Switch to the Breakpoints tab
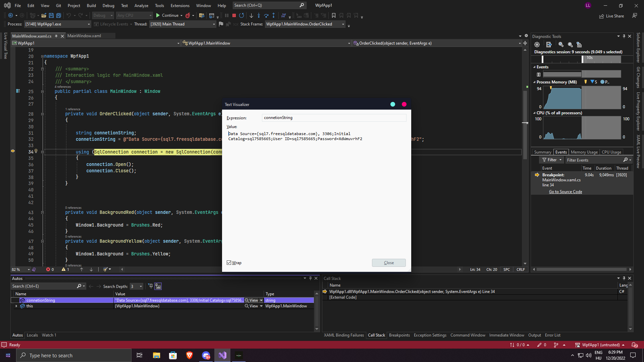644x362 pixels. [399, 335]
